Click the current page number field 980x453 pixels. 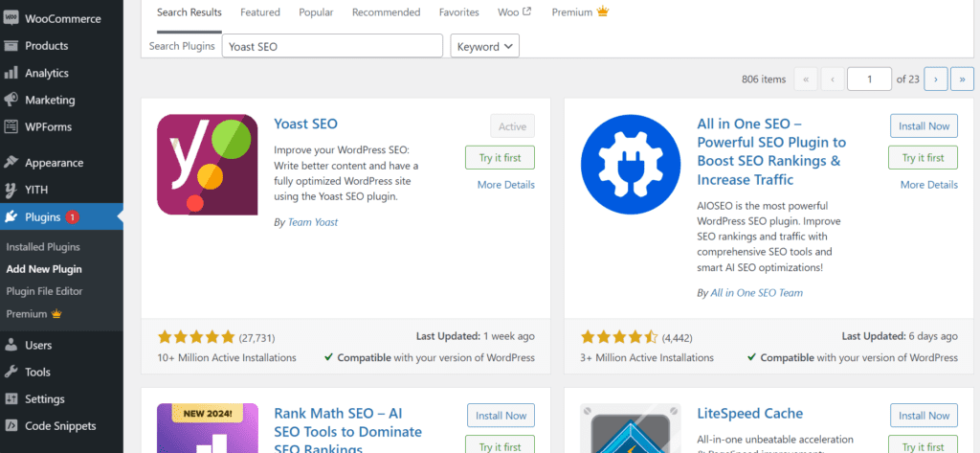click(869, 79)
